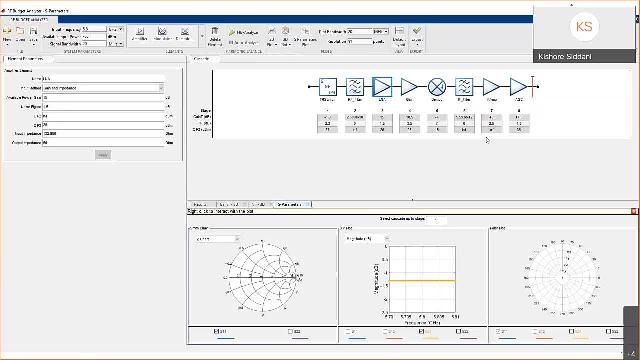The width and height of the screenshot is (640, 360).
Task: Click the New budget icon
Action: click(x=7, y=31)
